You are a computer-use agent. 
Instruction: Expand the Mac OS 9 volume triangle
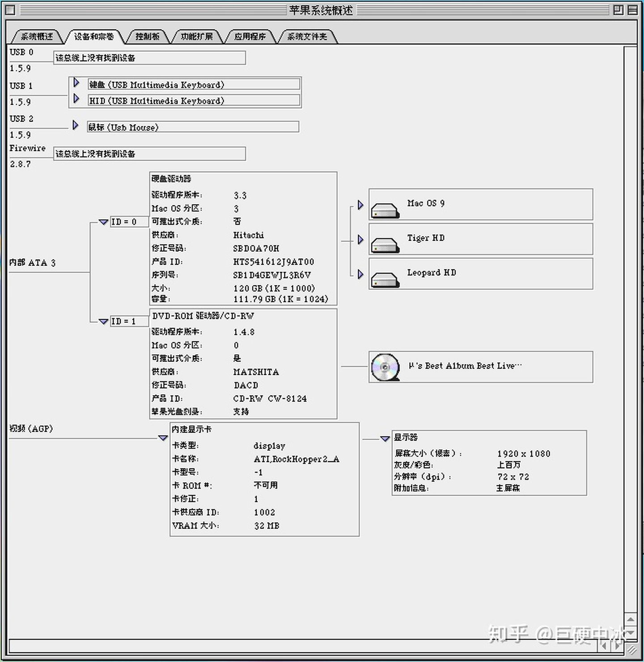(x=360, y=205)
